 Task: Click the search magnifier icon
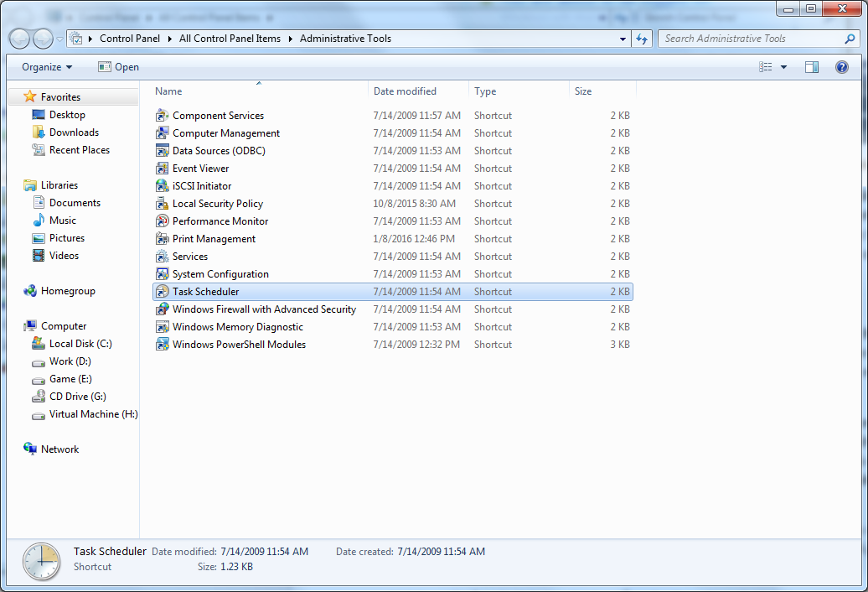[850, 39]
